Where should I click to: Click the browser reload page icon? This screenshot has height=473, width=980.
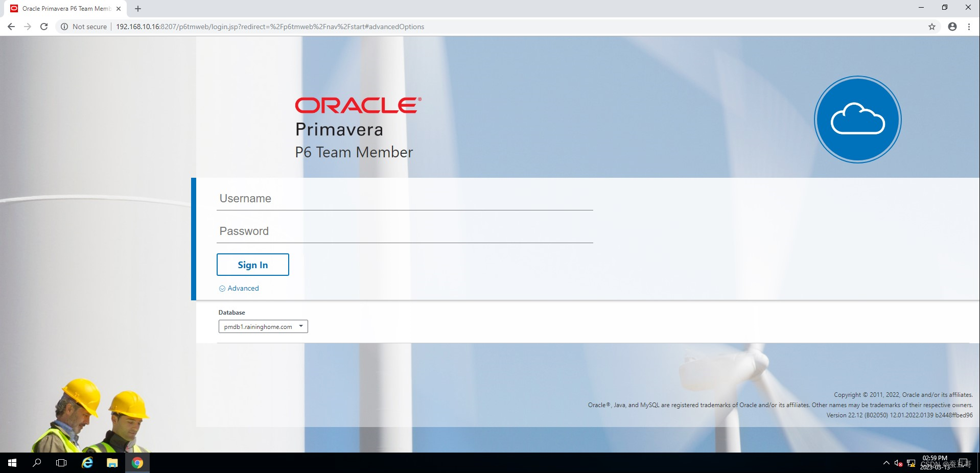coord(44,27)
